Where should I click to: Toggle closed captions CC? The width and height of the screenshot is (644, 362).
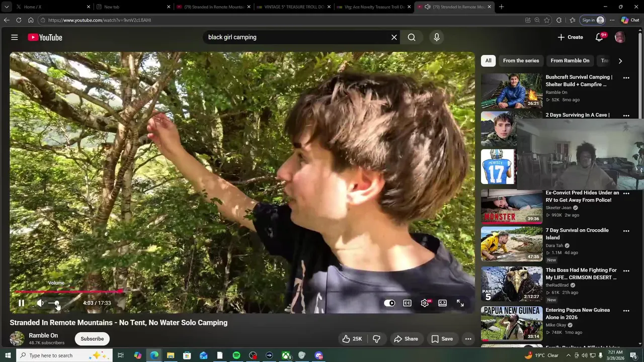(407, 303)
